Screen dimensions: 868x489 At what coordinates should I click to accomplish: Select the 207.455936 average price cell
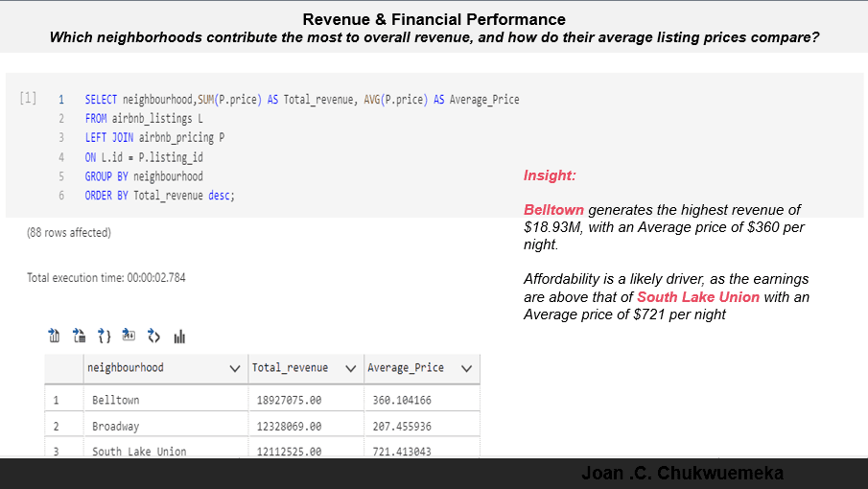[x=401, y=426]
